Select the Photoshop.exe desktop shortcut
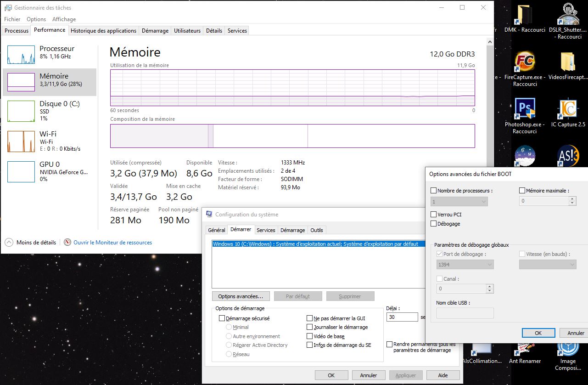 (525, 116)
